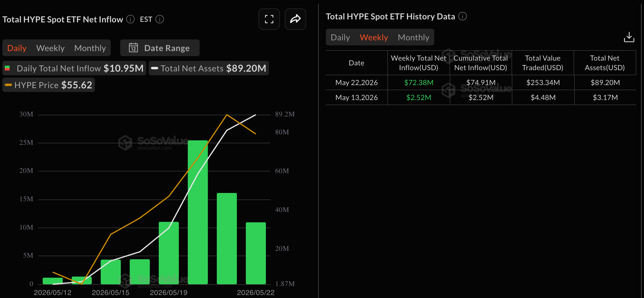Screen dimensions: 644x298
Task: Switch chart to Monthly view
Action: pyautogui.click(x=90, y=48)
